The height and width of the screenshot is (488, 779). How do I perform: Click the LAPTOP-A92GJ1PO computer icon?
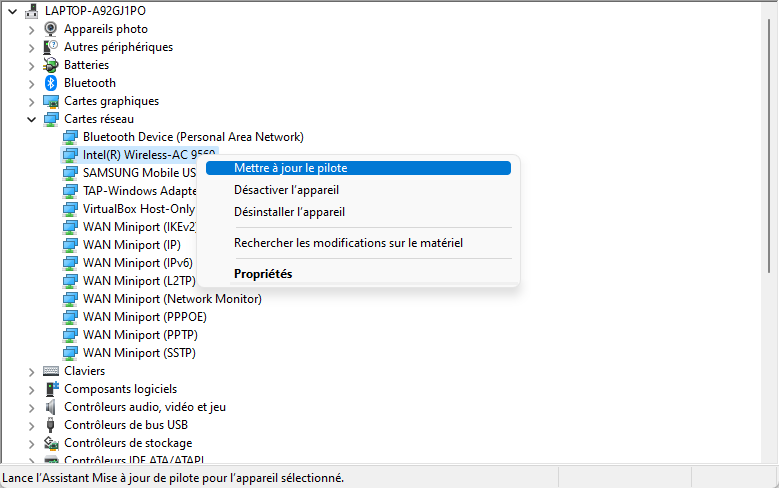[x=31, y=10]
